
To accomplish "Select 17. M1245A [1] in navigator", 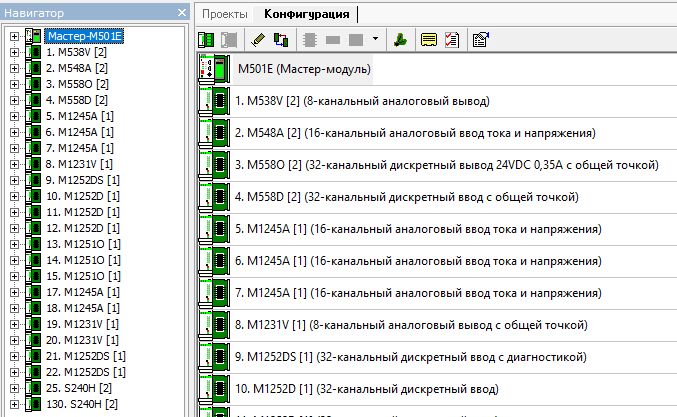I will click(x=83, y=292).
